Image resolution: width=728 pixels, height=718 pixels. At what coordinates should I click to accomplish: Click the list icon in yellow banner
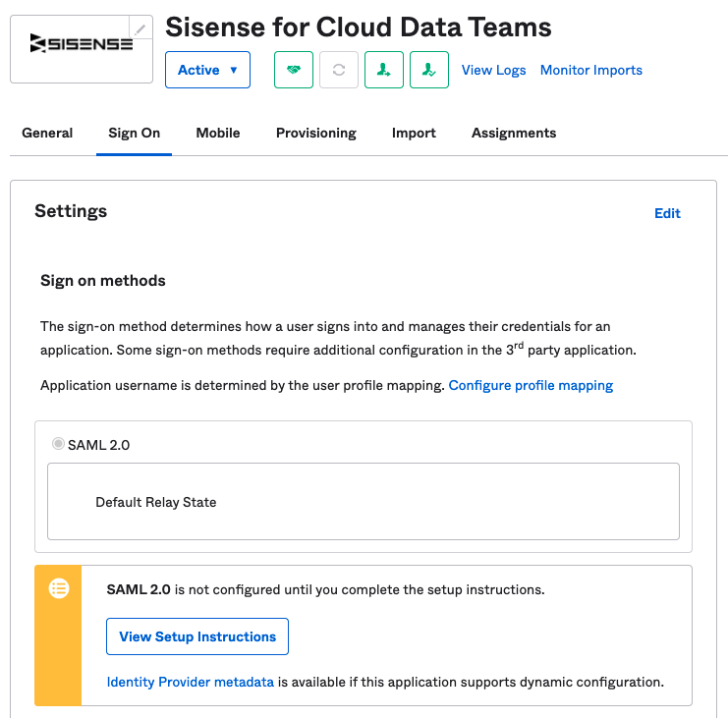point(59,588)
